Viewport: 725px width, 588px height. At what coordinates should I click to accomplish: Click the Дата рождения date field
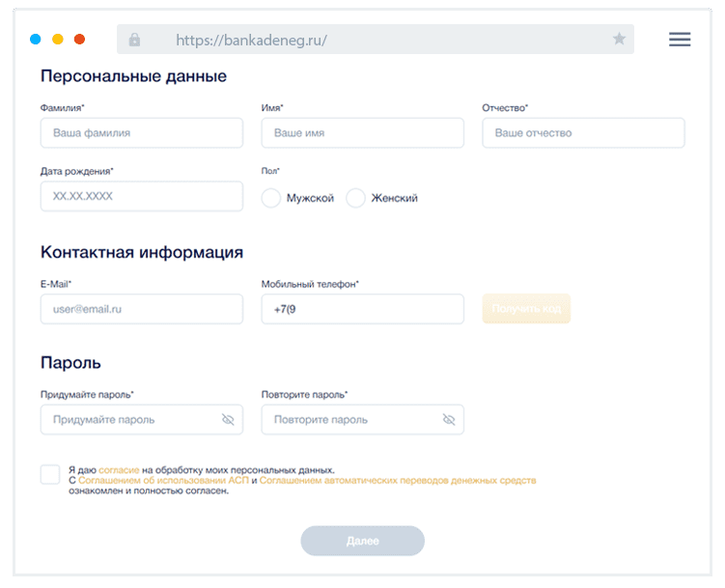(x=142, y=196)
